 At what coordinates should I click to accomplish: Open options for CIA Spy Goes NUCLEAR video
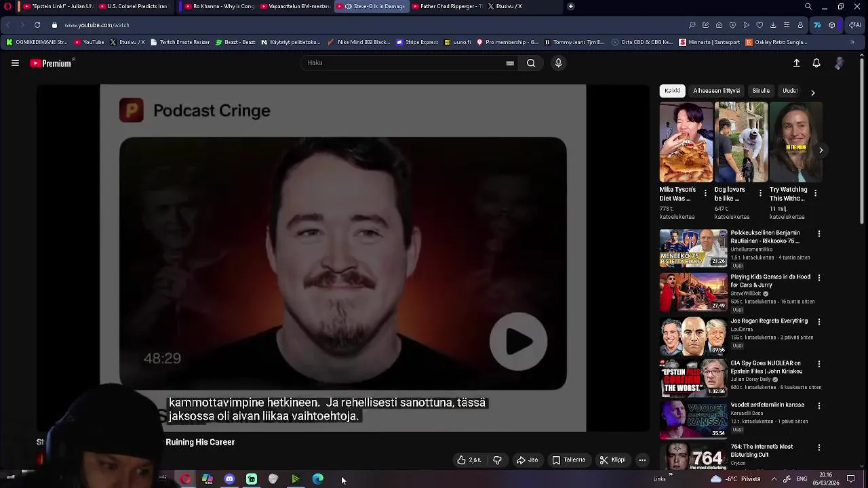coord(819,364)
